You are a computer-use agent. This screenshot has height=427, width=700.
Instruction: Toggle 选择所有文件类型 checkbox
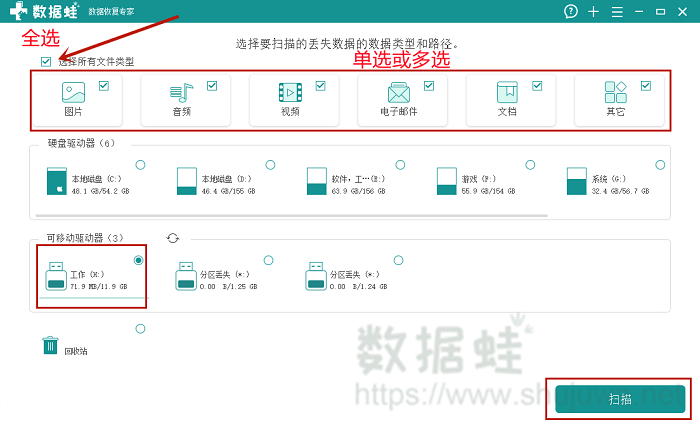coord(46,62)
